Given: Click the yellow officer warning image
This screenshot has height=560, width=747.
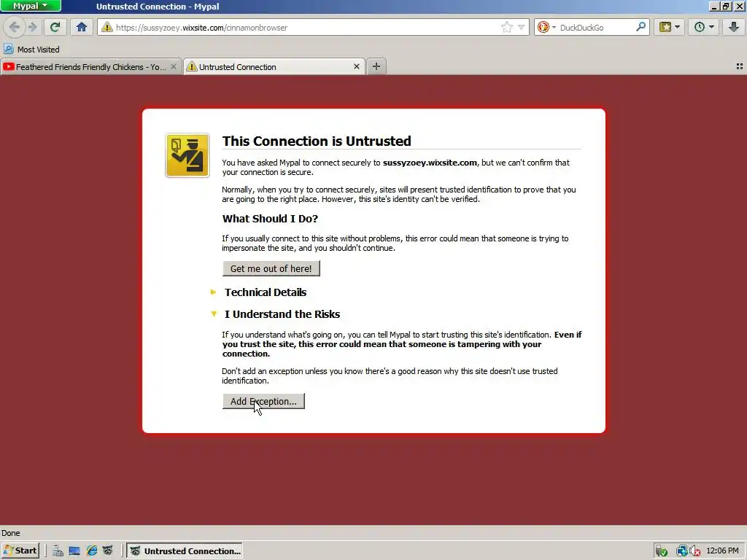Looking at the screenshot, I should pyautogui.click(x=187, y=155).
